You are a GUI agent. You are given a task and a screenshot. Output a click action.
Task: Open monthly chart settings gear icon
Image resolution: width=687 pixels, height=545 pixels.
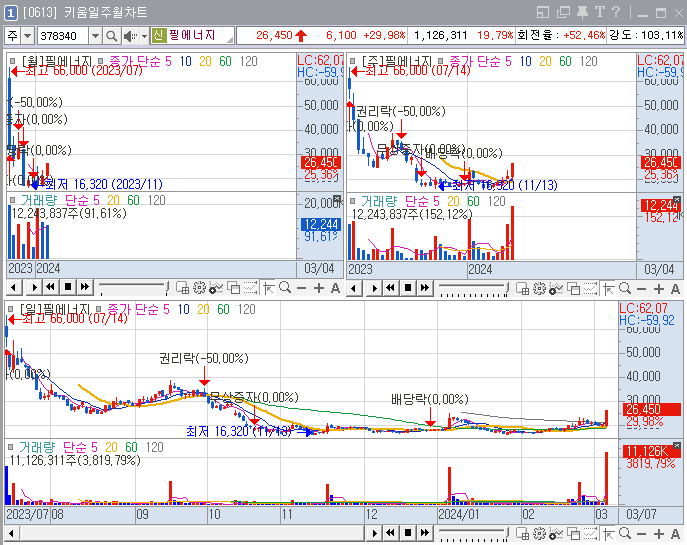coord(199,288)
